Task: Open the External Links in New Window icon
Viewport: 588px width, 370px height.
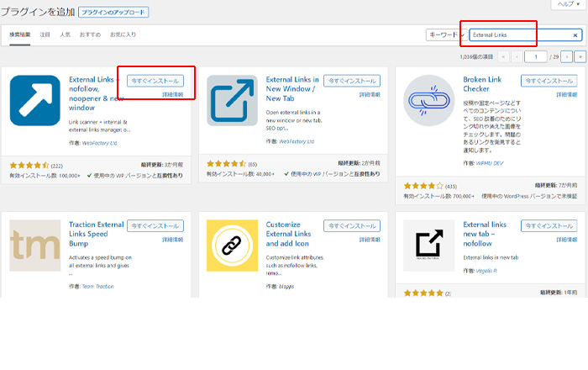Action: pos(232,101)
